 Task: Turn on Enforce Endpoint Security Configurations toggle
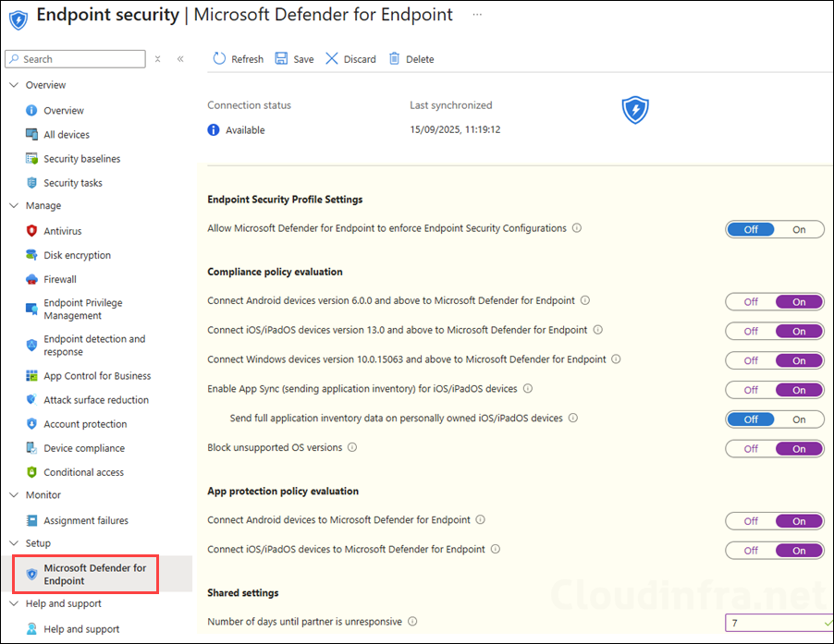[799, 229]
